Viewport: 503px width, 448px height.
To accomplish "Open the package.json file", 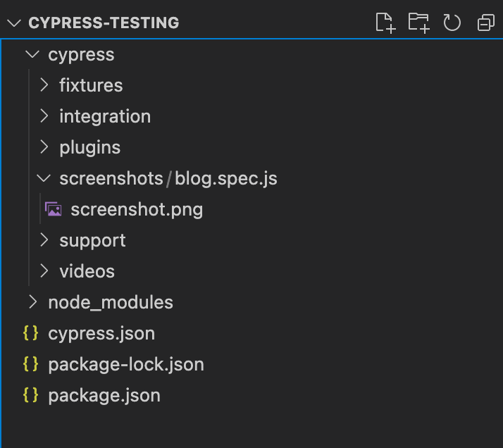I will tap(104, 395).
